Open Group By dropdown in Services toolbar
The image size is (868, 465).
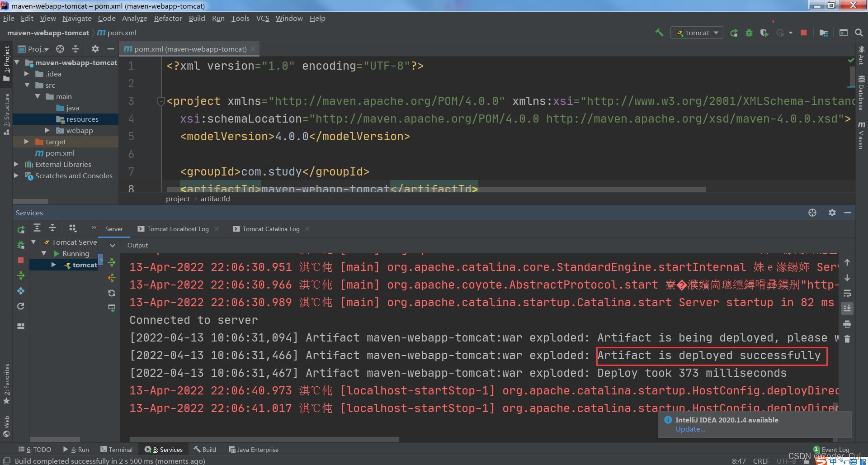72,228
